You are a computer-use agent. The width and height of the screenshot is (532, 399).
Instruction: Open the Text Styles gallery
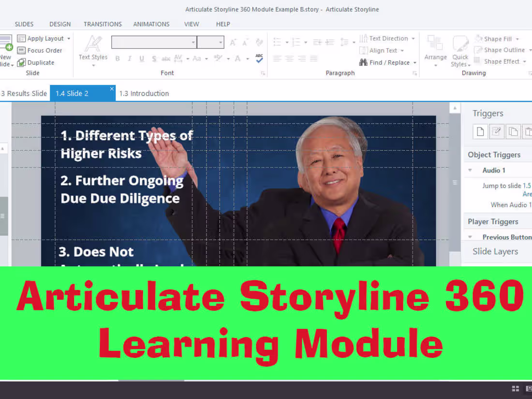(x=93, y=50)
